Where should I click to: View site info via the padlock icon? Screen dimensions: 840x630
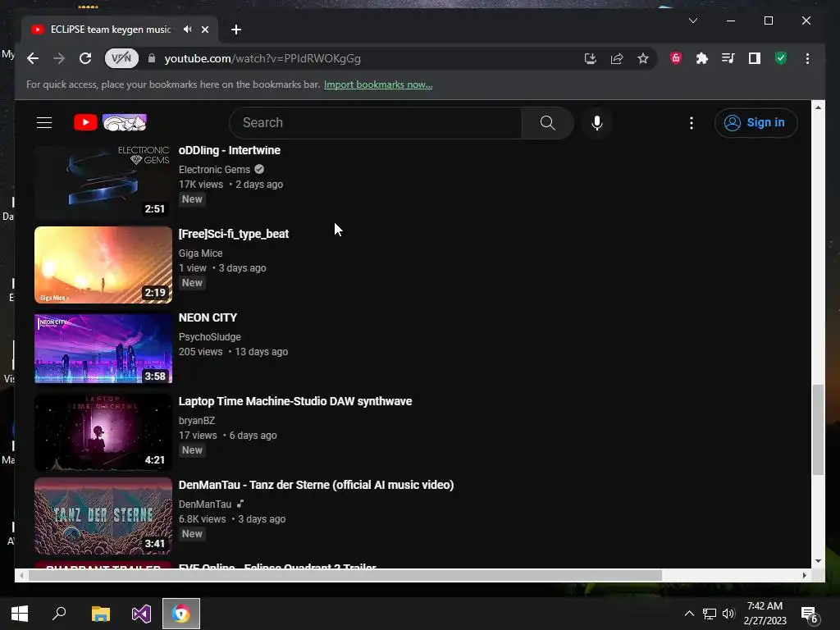[x=152, y=58]
